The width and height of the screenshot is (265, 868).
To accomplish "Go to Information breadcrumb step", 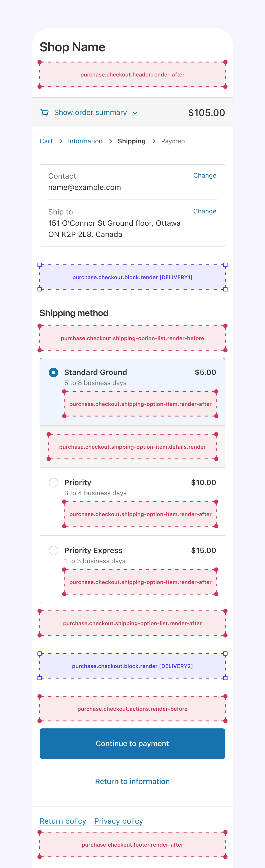I will click(85, 141).
